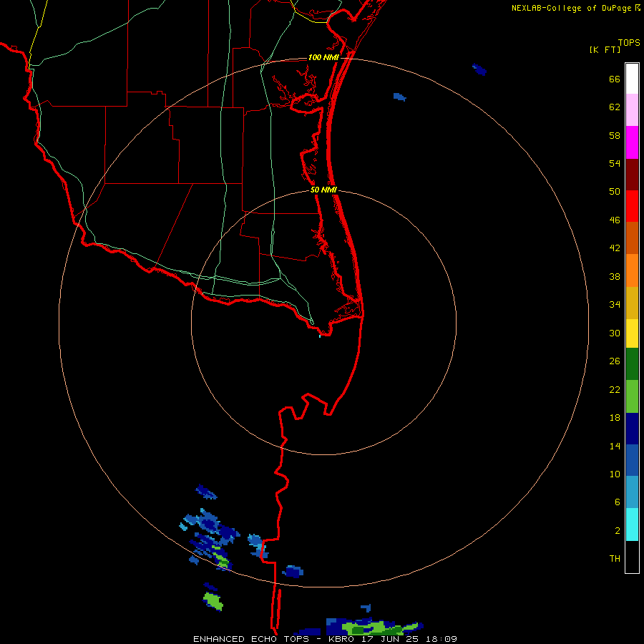Image resolution: width=644 pixels, height=644 pixels.
Task: Click 'ENHANCED ECHO TOPS' in the caption
Action: [x=251, y=639]
